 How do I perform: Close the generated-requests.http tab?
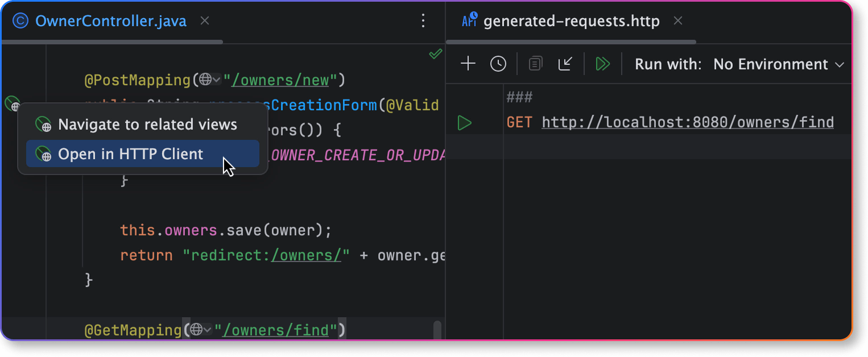click(x=677, y=21)
